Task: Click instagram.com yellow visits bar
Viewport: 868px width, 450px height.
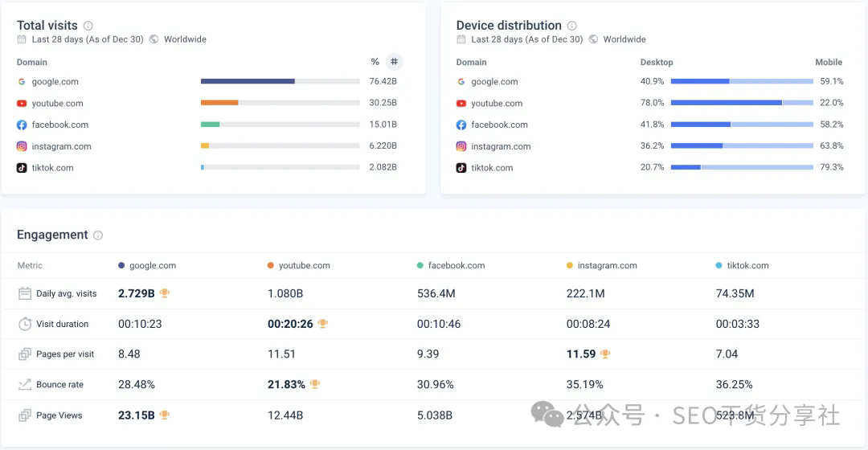Action: (x=205, y=145)
